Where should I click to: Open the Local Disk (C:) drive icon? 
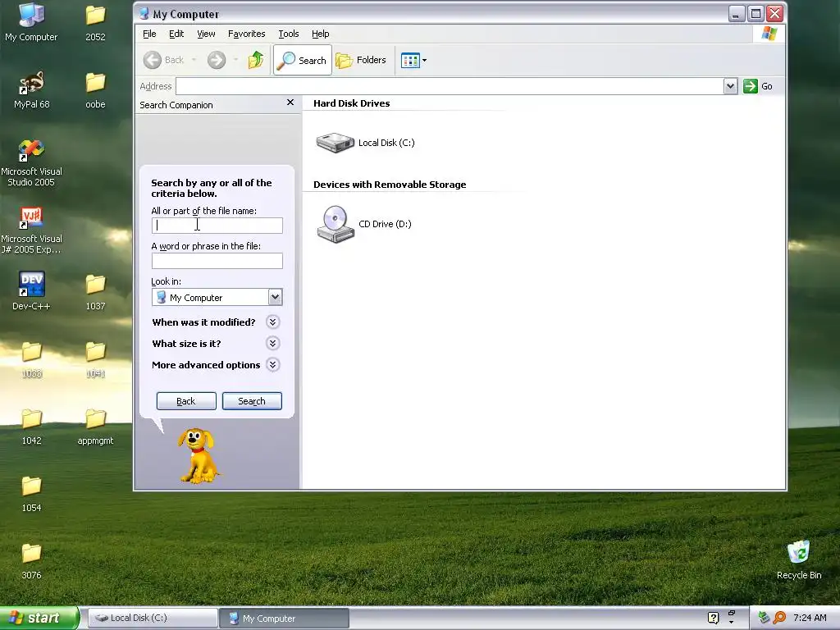click(x=336, y=143)
